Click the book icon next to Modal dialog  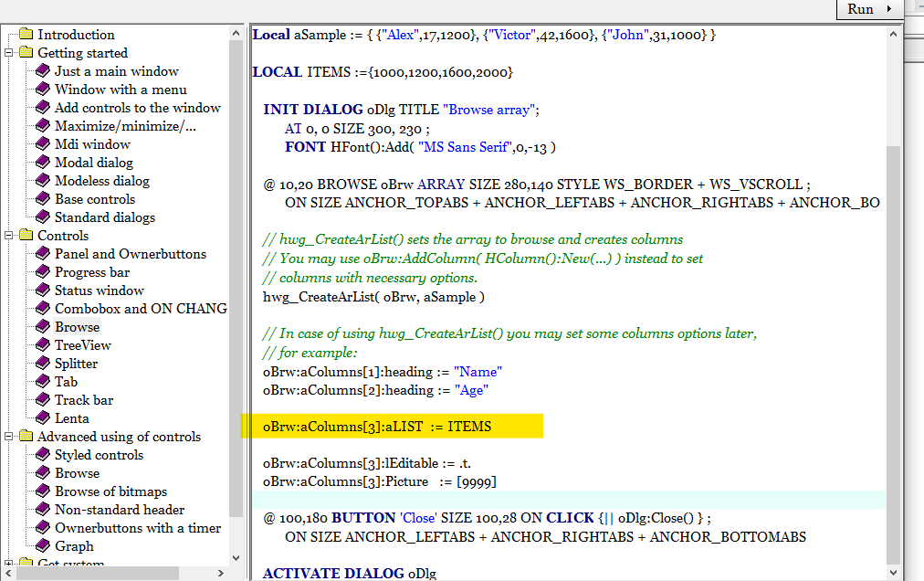point(42,163)
